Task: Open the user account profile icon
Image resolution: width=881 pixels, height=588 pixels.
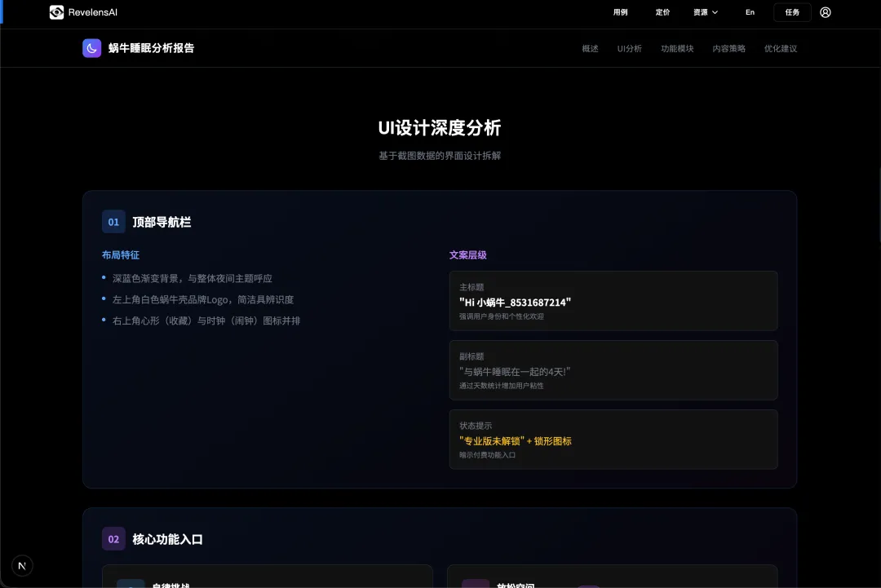Action: click(825, 12)
